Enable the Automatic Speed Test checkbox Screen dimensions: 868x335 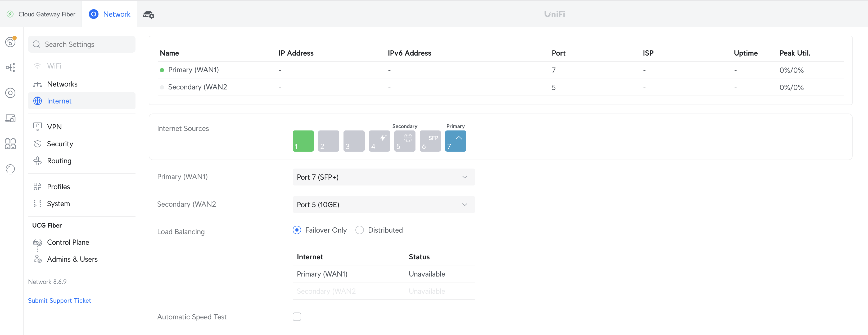pyautogui.click(x=297, y=317)
